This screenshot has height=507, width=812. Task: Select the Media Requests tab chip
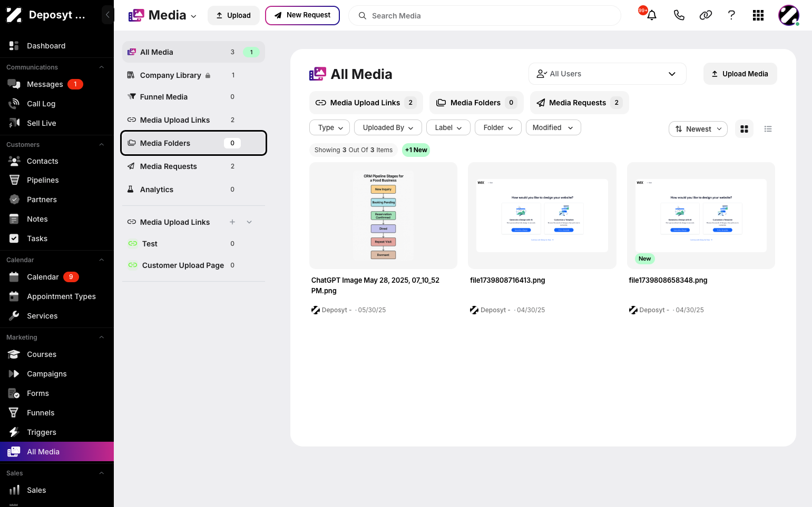click(x=579, y=103)
